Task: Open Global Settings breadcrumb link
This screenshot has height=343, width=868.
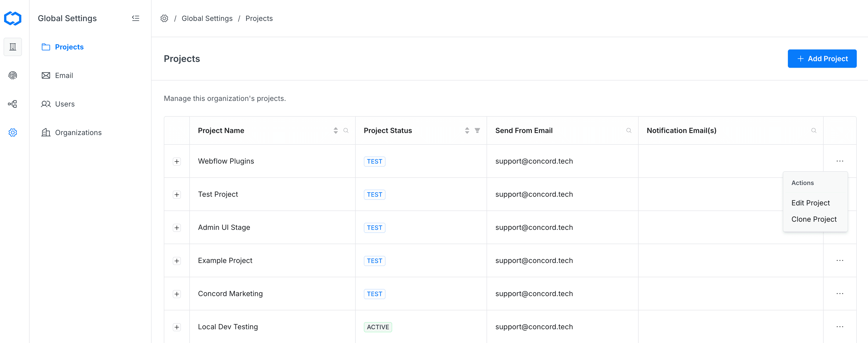Action: (207, 19)
